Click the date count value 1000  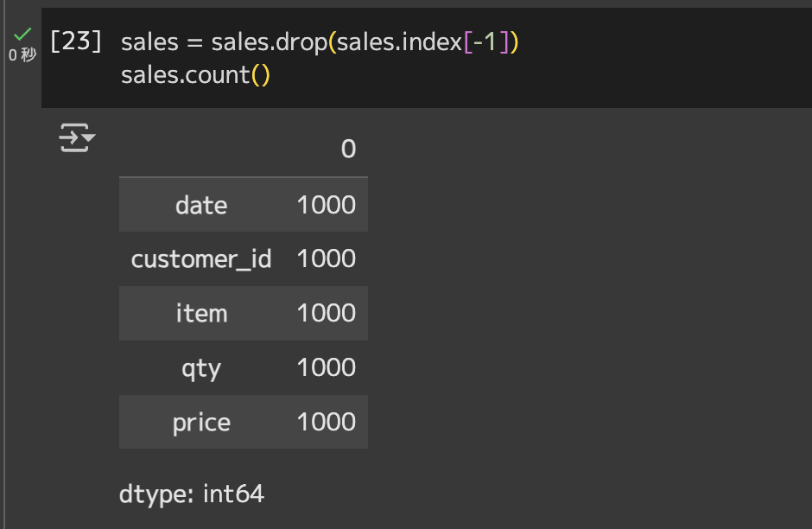327,205
